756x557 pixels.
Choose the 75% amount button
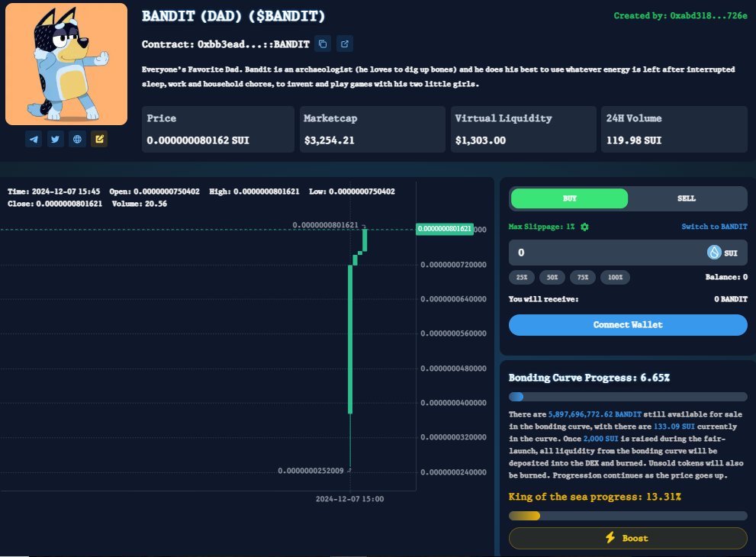pyautogui.click(x=583, y=277)
